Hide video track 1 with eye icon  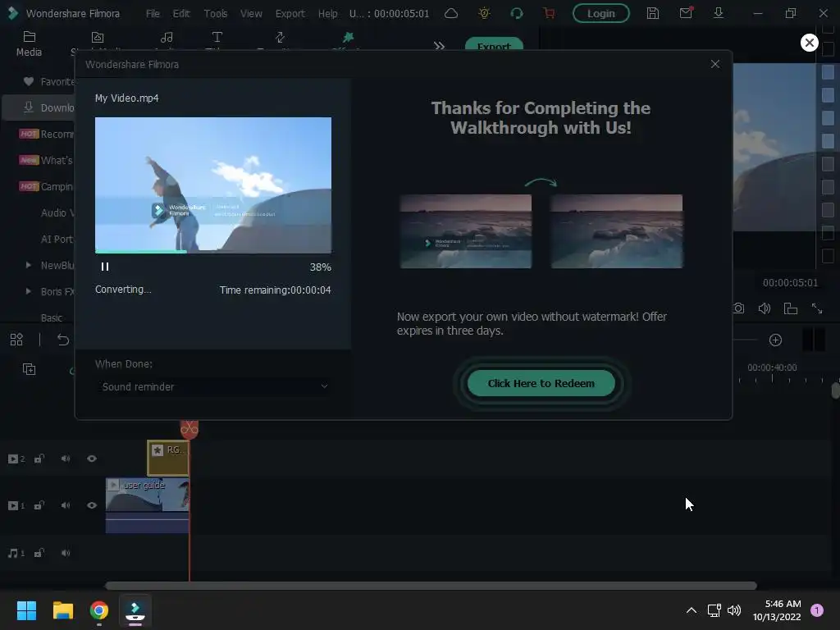pyautogui.click(x=92, y=505)
